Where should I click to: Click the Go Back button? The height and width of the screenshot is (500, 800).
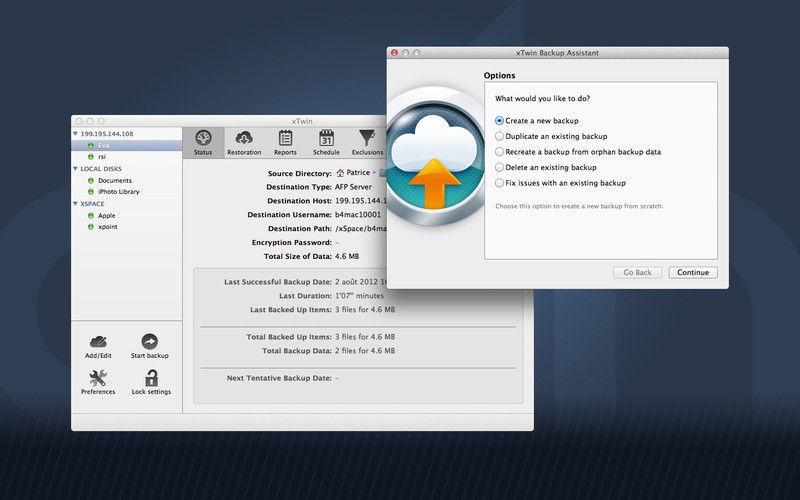tap(637, 272)
